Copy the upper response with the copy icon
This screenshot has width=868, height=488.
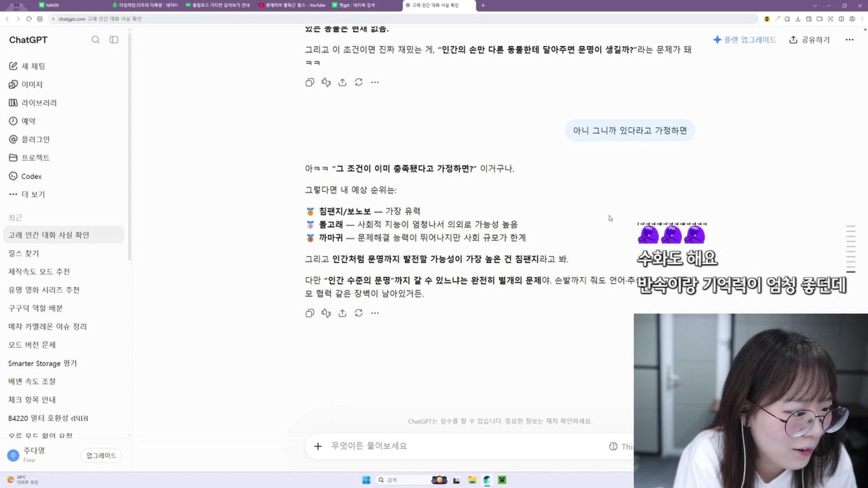coord(310,82)
